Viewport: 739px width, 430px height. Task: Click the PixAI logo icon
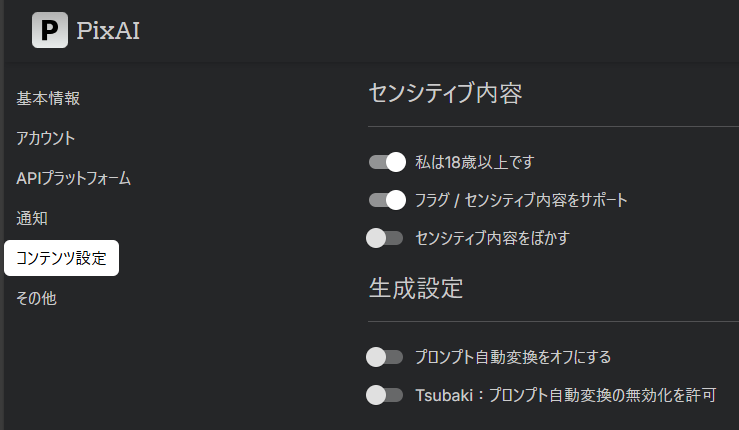coord(50,30)
